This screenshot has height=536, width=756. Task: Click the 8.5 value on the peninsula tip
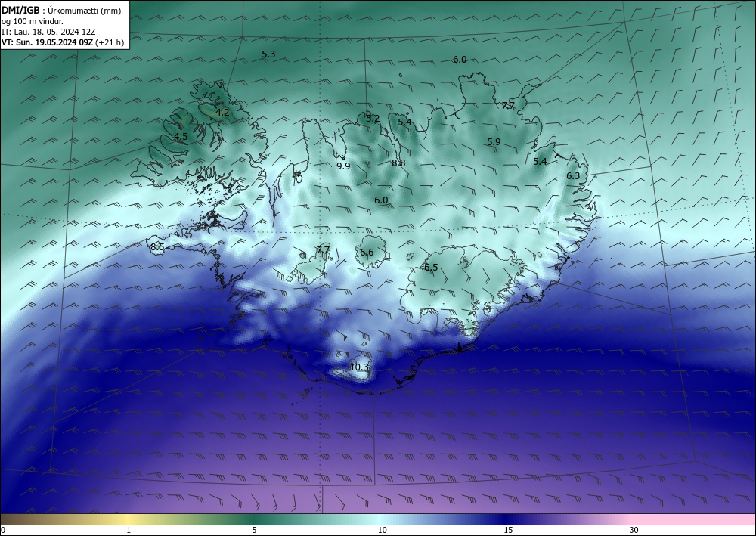[x=158, y=247]
